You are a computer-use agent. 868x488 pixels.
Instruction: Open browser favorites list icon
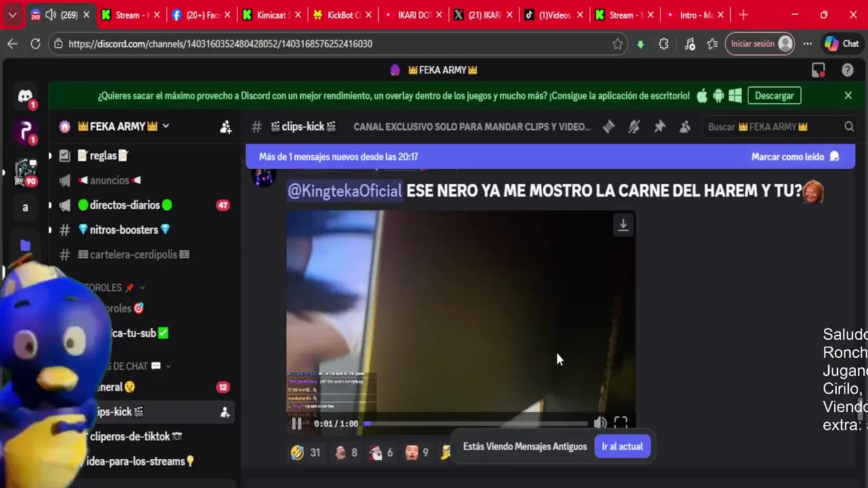pos(712,43)
